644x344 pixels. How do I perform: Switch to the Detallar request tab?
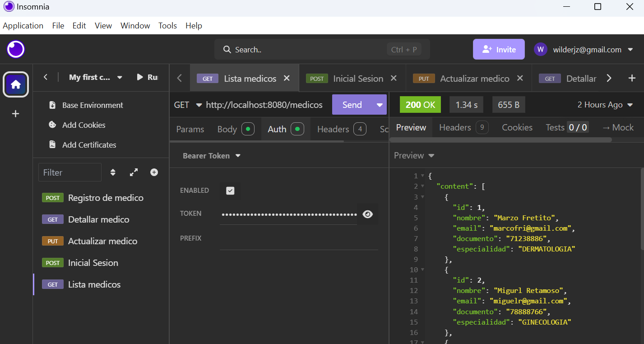[568, 79]
